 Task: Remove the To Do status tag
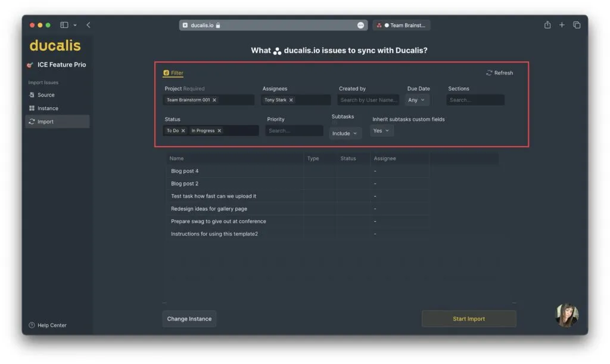183,130
